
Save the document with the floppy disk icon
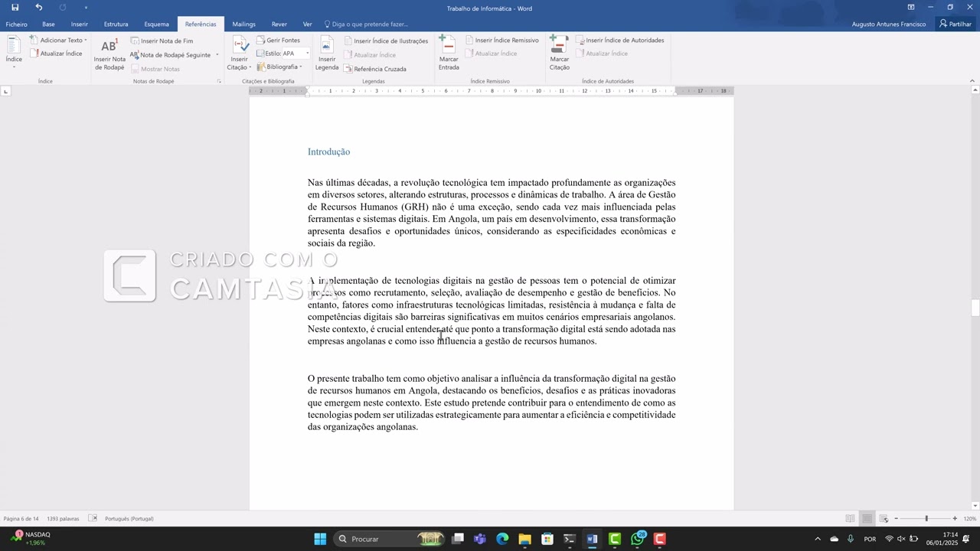[x=15, y=8]
